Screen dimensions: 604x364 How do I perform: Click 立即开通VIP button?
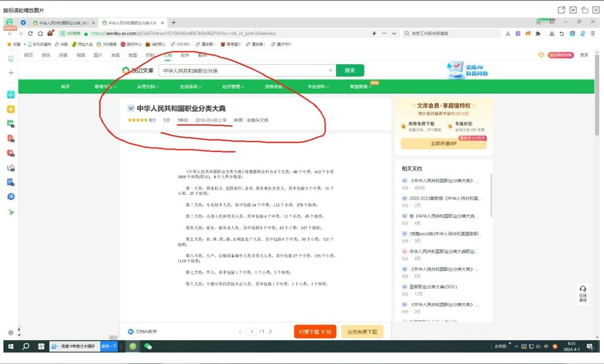[x=444, y=144]
